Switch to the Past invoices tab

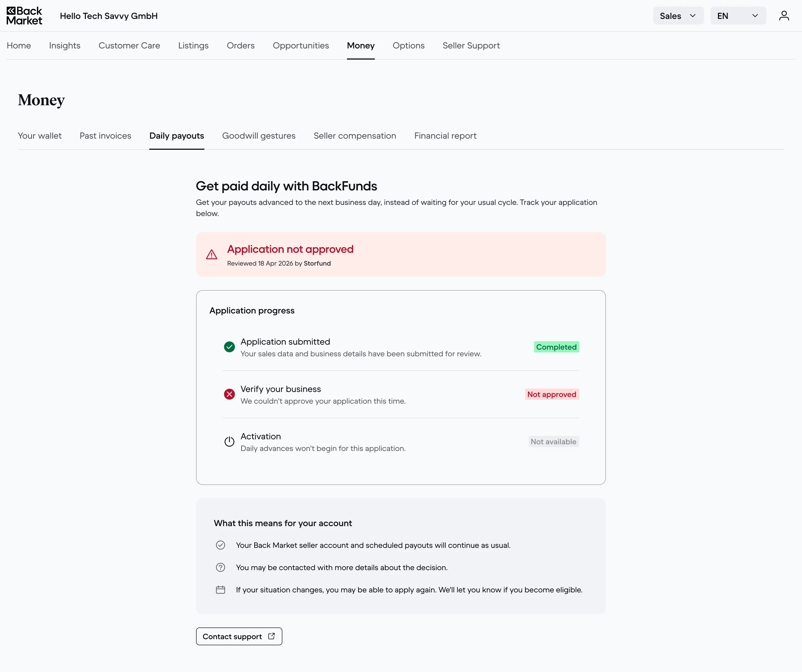point(106,136)
